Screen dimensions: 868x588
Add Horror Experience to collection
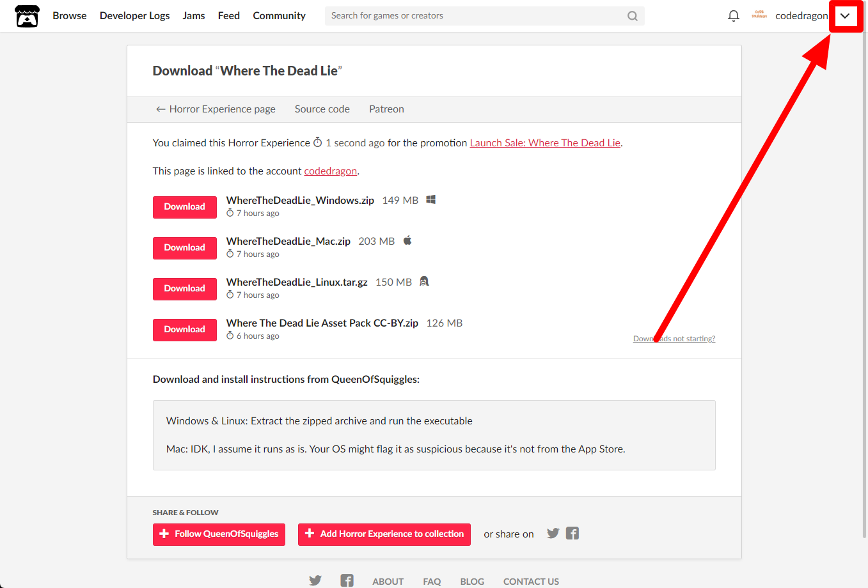pos(384,534)
